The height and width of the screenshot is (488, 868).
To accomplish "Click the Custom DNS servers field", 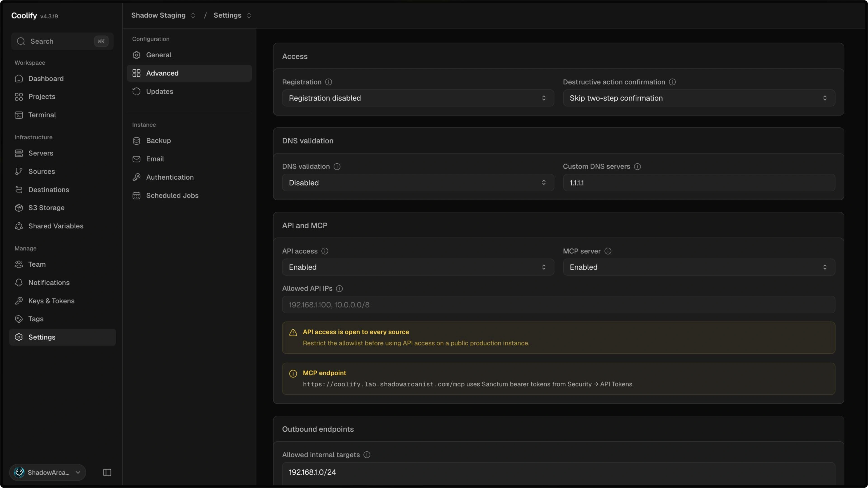I will click(699, 183).
